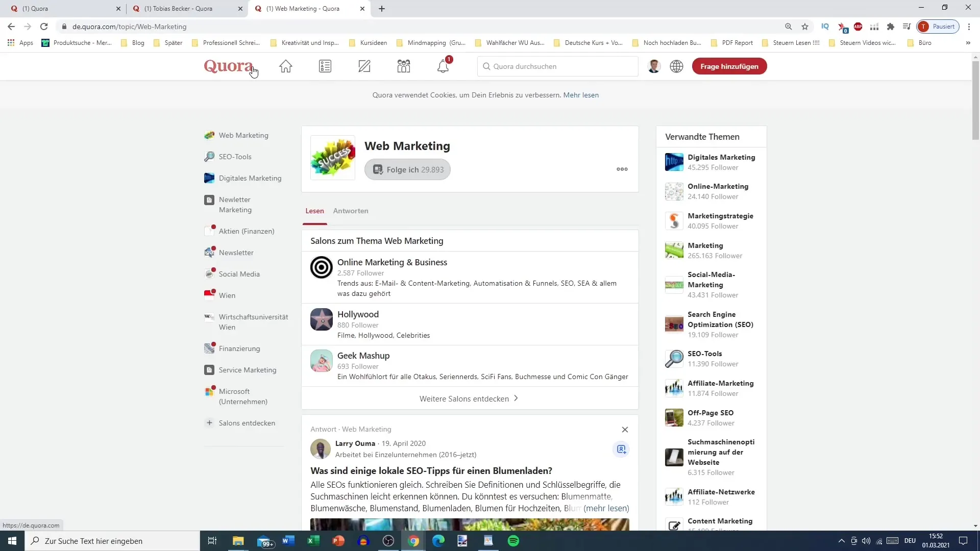Close the Web Marketing - Quora browser tab
This screenshot has width=980, height=551.
point(362,9)
